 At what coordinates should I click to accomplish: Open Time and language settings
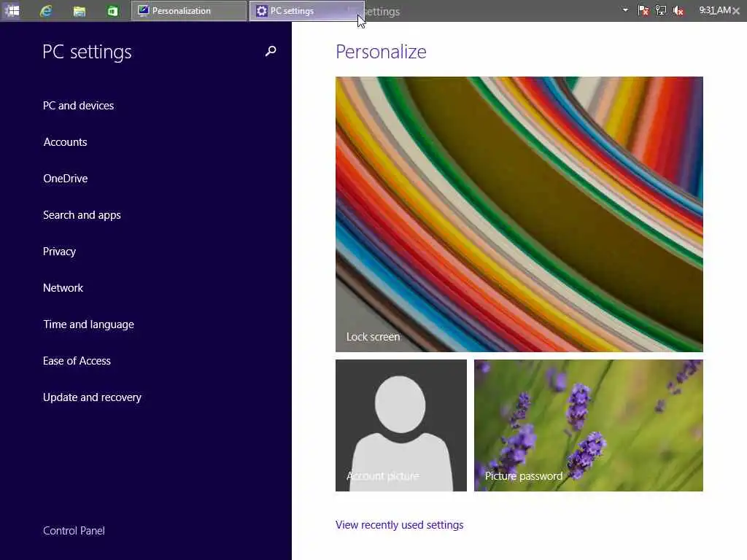(x=88, y=324)
